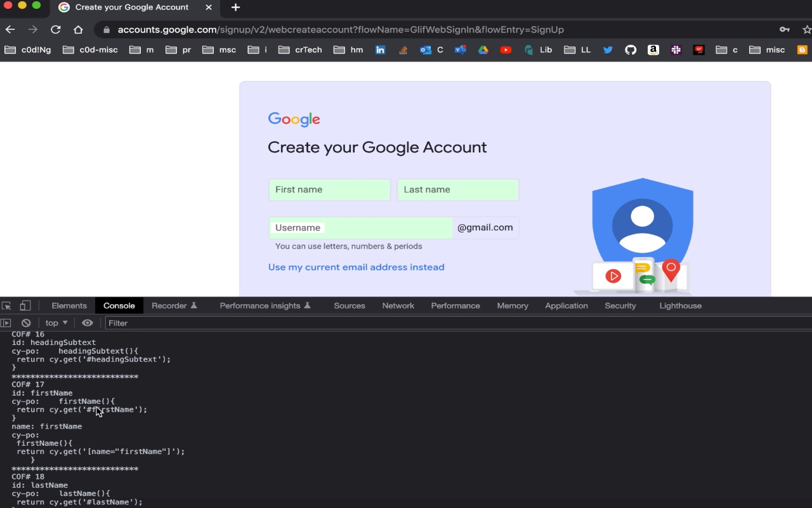Image resolution: width=812 pixels, height=508 pixels.
Task: Expand the c bookmarks folder
Action: 727,50
